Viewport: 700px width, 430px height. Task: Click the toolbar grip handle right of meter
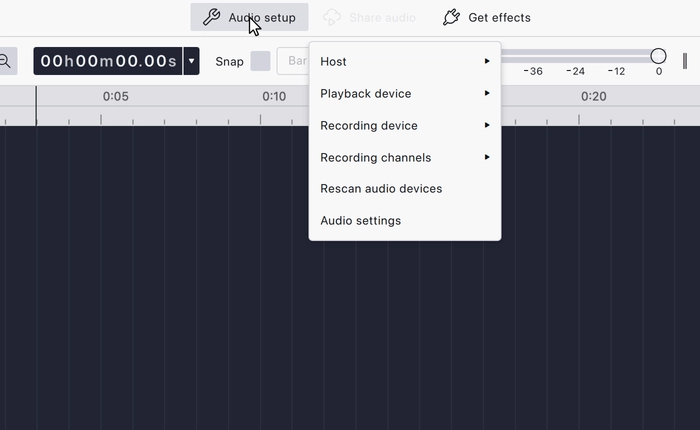tap(685, 61)
